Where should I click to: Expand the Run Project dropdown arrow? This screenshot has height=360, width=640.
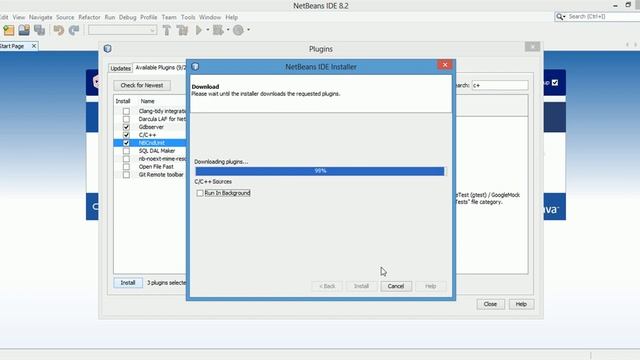(x=207, y=30)
